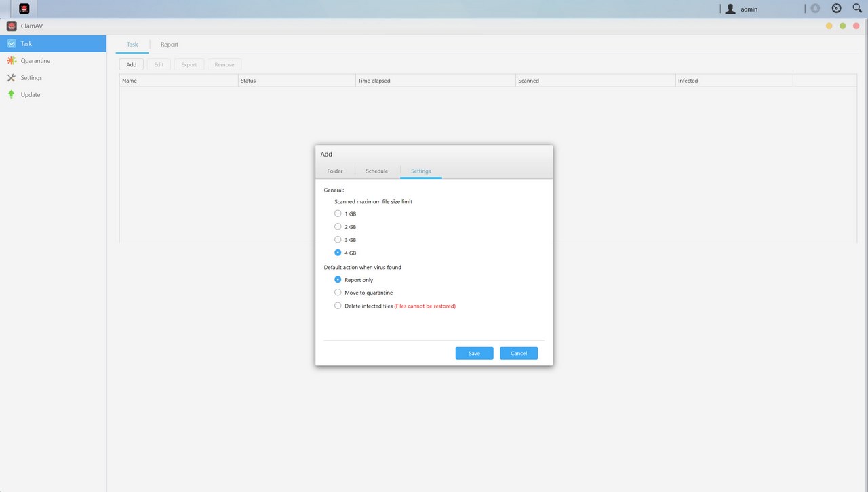Click the Add button in the task toolbar
Screen dimensions: 868x492
point(132,64)
